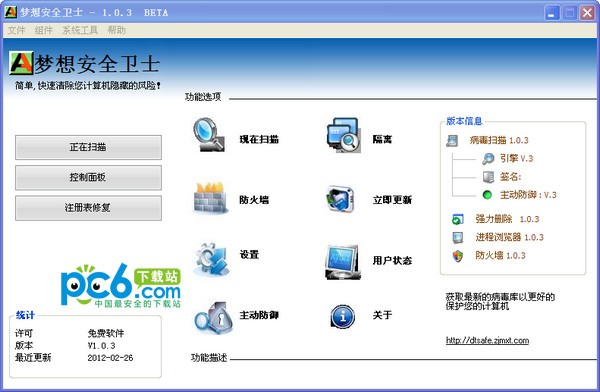Click the 现在扫描 label
The width and height of the screenshot is (600, 392).
pos(259,139)
